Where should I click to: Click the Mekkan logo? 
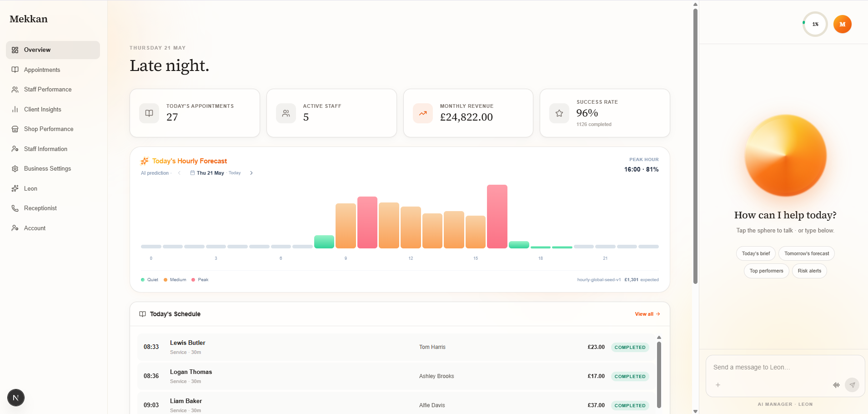(29, 19)
